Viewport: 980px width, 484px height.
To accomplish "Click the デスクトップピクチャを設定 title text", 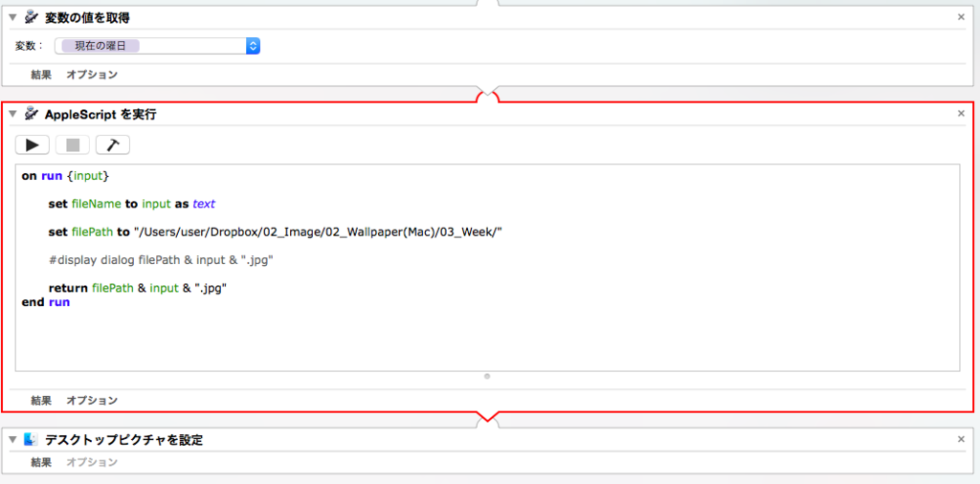I will click(123, 440).
